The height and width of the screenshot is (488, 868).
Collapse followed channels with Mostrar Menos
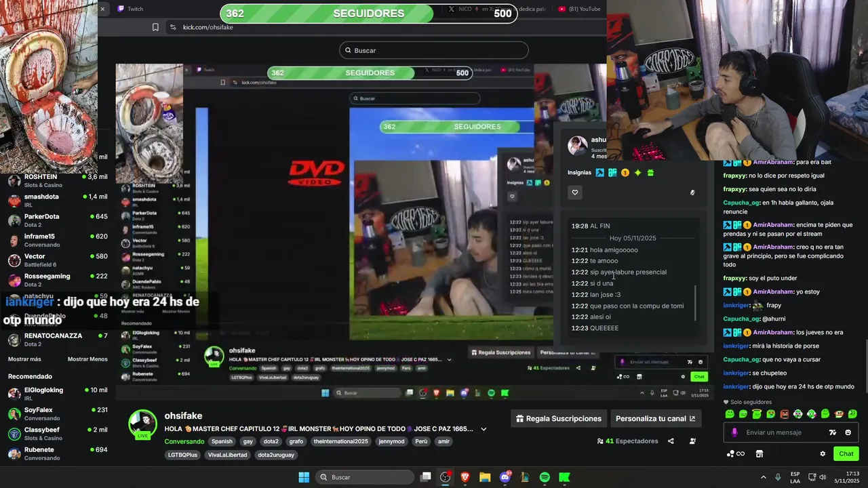[x=87, y=359]
